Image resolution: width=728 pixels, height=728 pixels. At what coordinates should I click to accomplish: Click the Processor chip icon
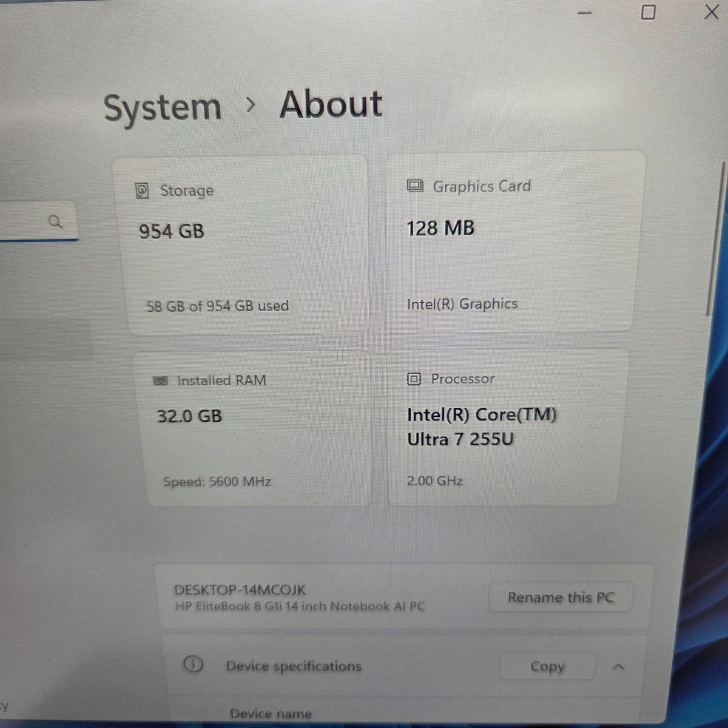point(414,379)
